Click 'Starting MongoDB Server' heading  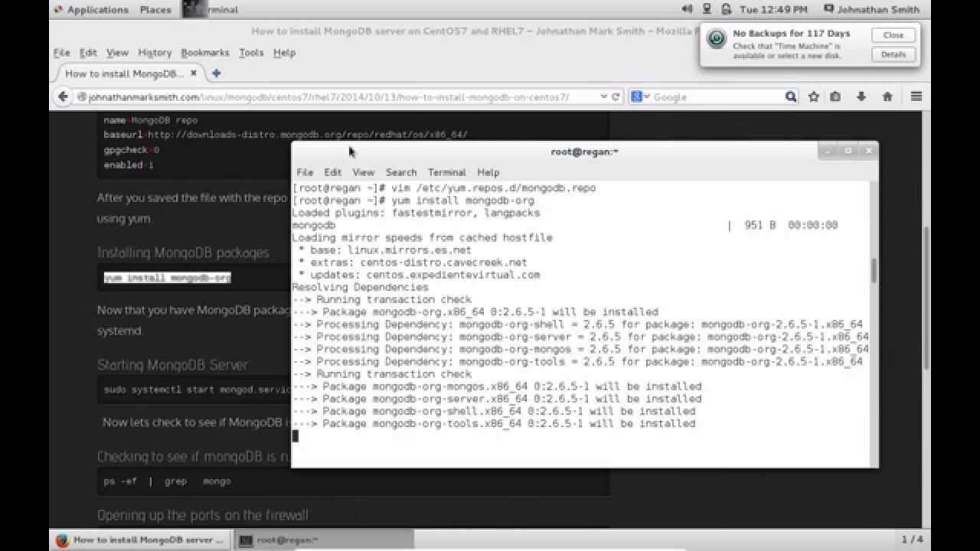click(172, 365)
